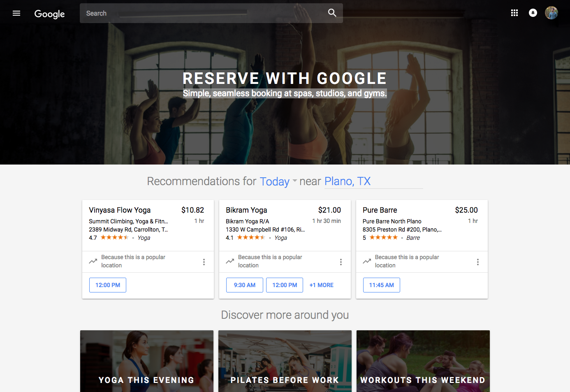Click the Reserve with Google headline
Image resolution: width=570 pixels, height=392 pixels.
(285, 78)
